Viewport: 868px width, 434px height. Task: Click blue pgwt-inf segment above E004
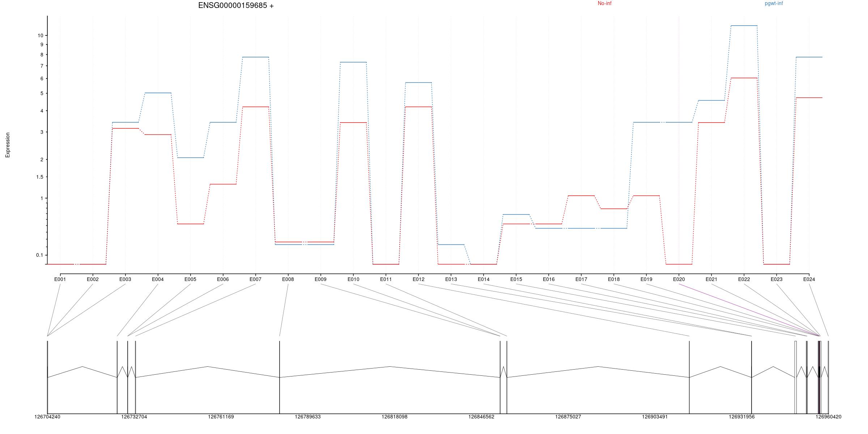[158, 93]
